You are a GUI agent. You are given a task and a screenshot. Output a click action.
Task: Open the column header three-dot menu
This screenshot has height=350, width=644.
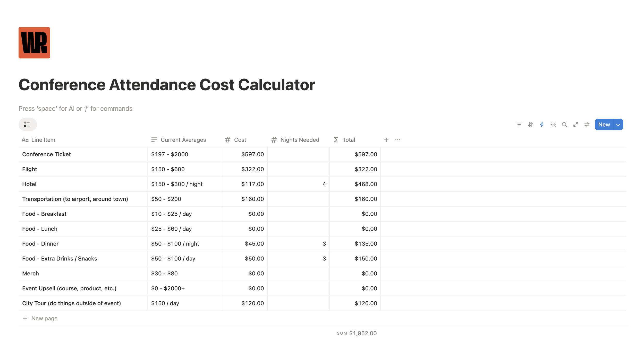tap(397, 140)
